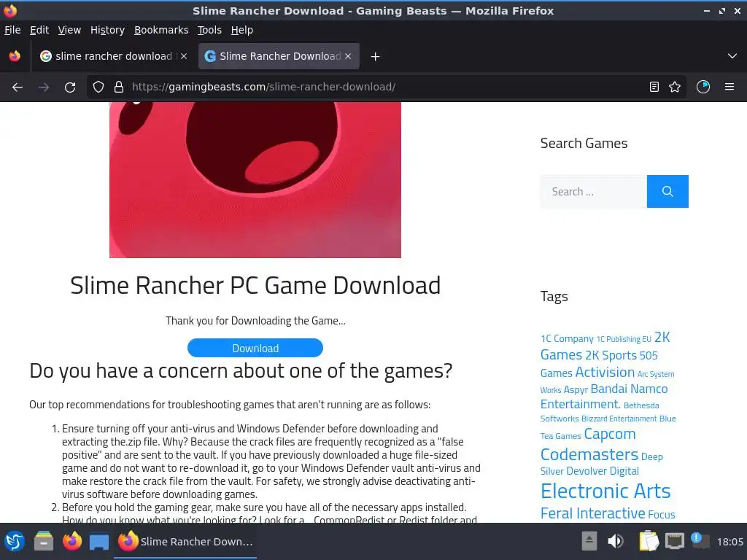Bookmark this page with the star icon
The height and width of the screenshot is (560, 747).
point(675,87)
